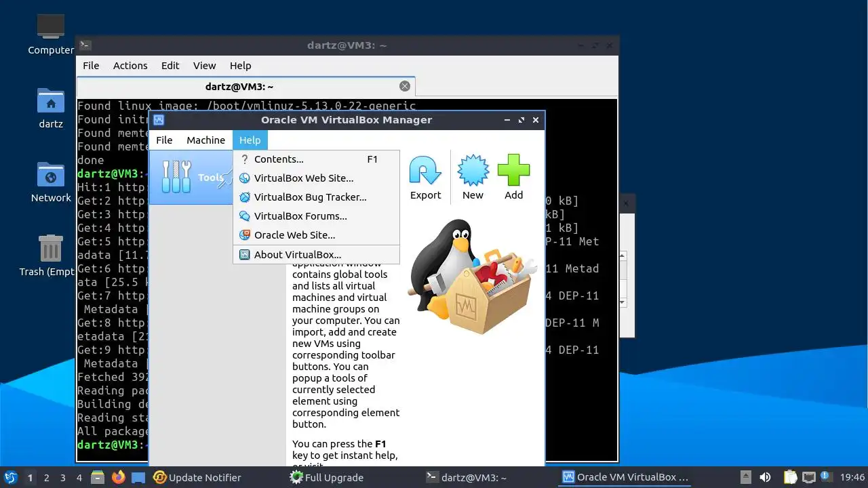The height and width of the screenshot is (488, 868).
Task: Open VirtualBox Bug Tracker menu entry
Action: [x=316, y=197]
